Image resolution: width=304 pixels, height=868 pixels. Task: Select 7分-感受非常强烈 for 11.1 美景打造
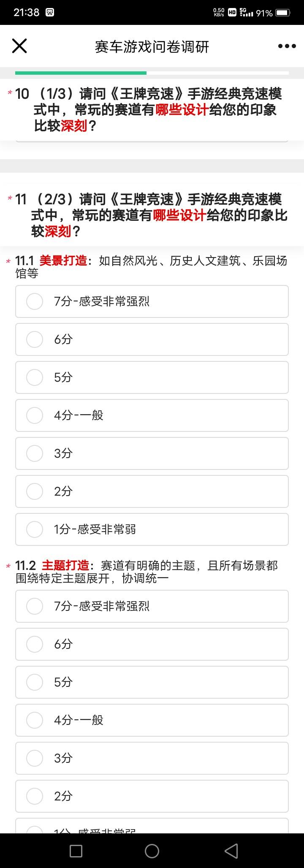pyautogui.click(x=152, y=301)
